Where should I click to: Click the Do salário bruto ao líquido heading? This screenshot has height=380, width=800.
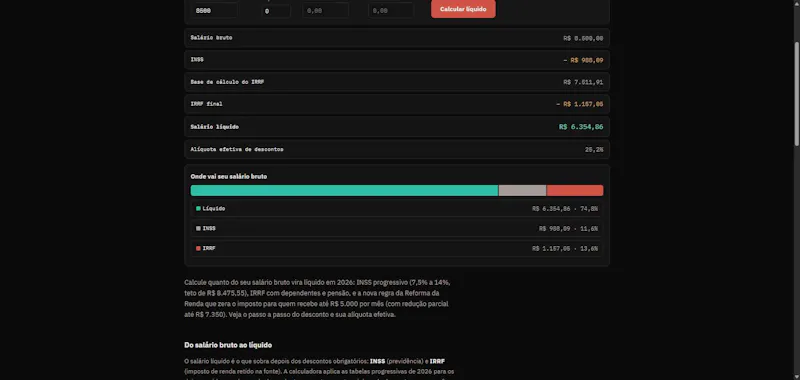228,345
